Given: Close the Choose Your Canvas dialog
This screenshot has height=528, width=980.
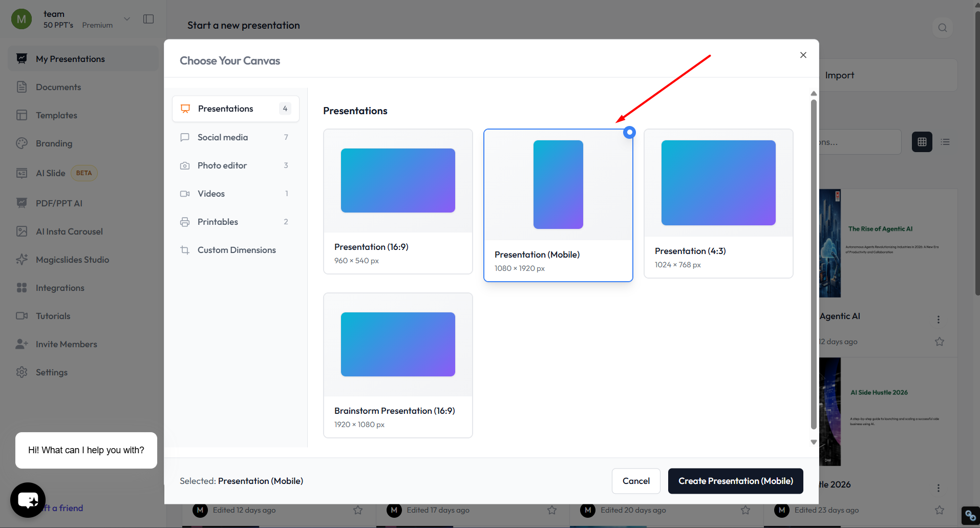Looking at the screenshot, I should 803,55.
